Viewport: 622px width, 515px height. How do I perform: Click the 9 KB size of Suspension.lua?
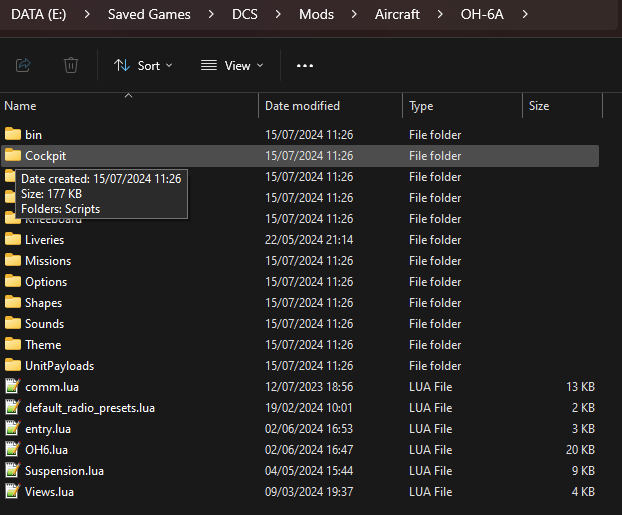tap(583, 471)
